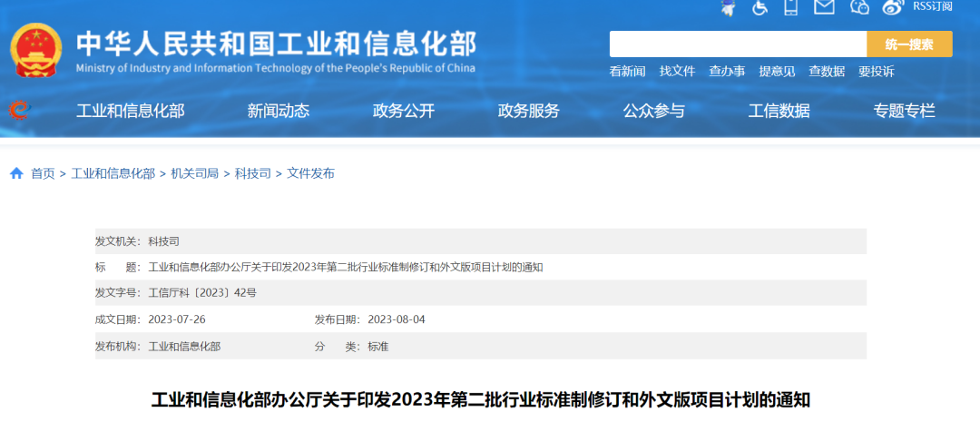The image size is (980, 422).
Task: Click the home icon in the breadcrumb
Action: tap(16, 173)
